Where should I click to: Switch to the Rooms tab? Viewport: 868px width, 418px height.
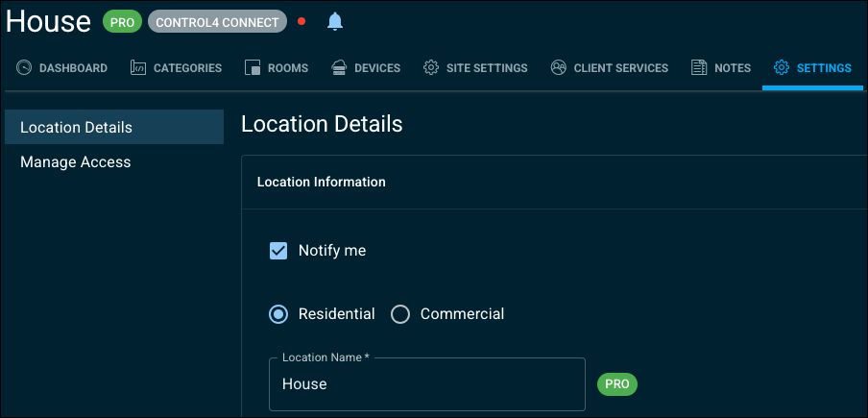click(277, 68)
